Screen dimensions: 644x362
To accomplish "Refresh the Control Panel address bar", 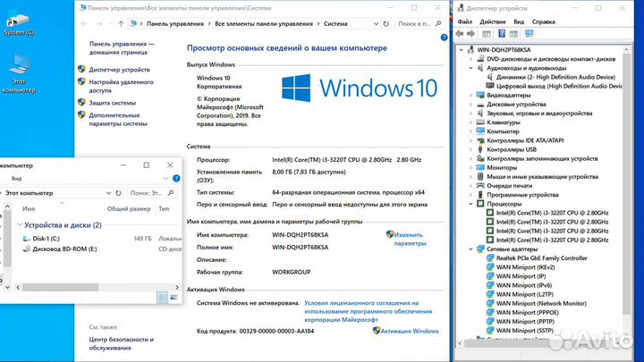I will (386, 24).
